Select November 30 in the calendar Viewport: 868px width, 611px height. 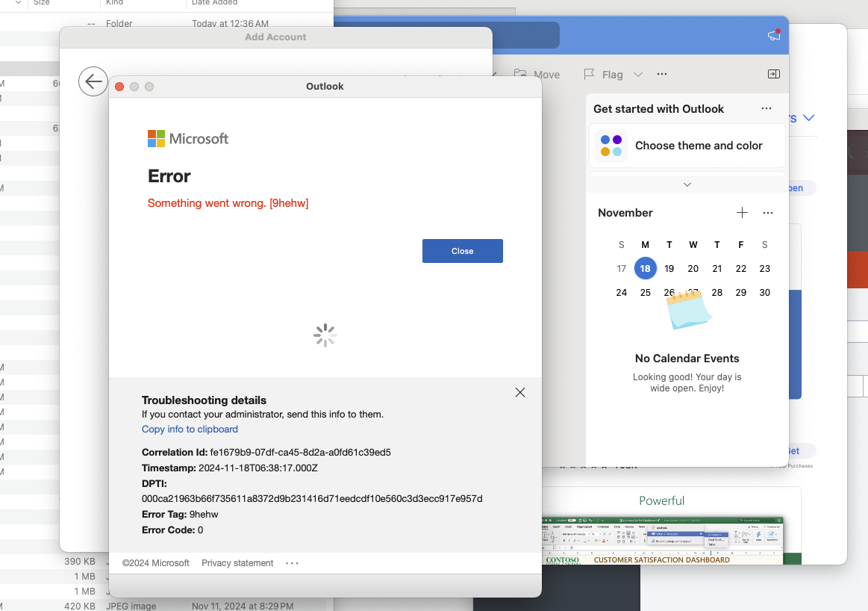pos(764,293)
